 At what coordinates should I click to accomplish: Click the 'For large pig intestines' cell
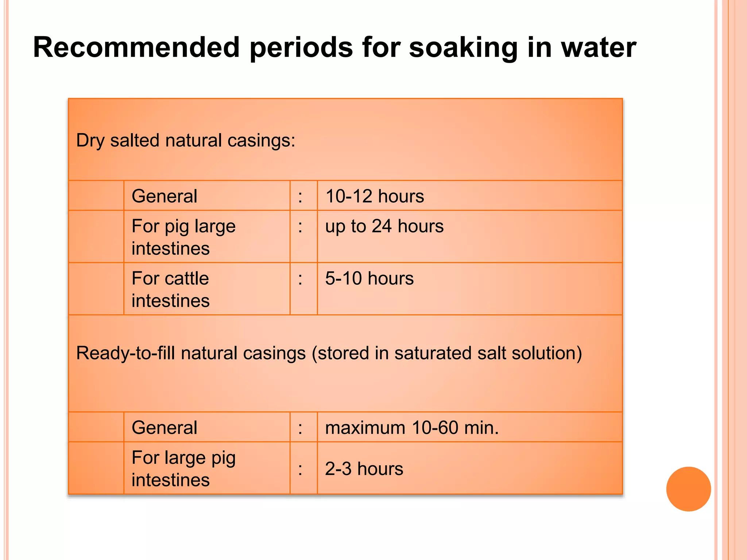click(x=207, y=468)
